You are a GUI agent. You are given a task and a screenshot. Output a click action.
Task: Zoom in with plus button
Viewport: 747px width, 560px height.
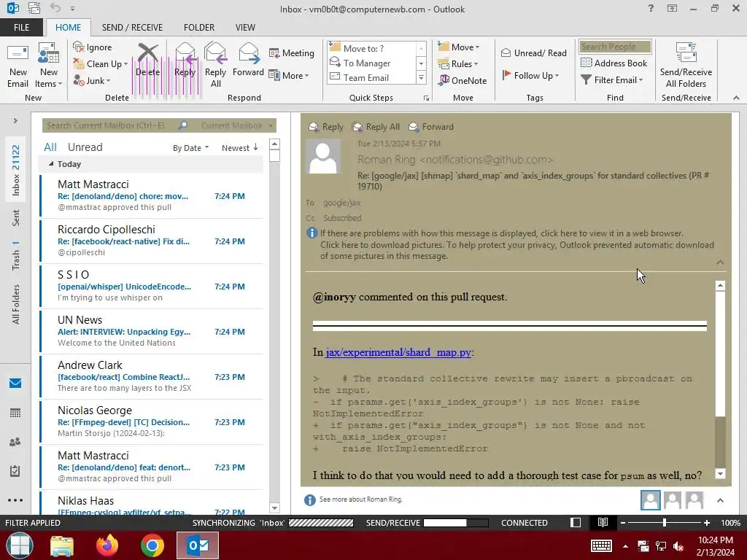pos(707,523)
